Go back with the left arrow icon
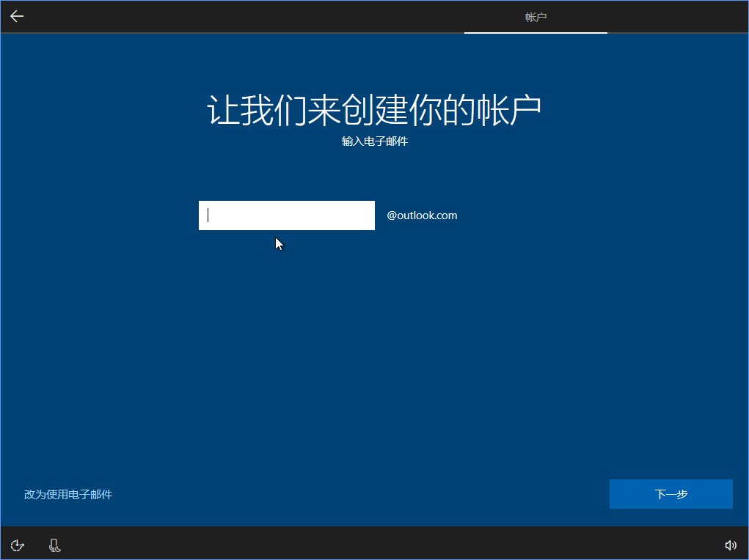The width and height of the screenshot is (749, 560). pos(17,16)
